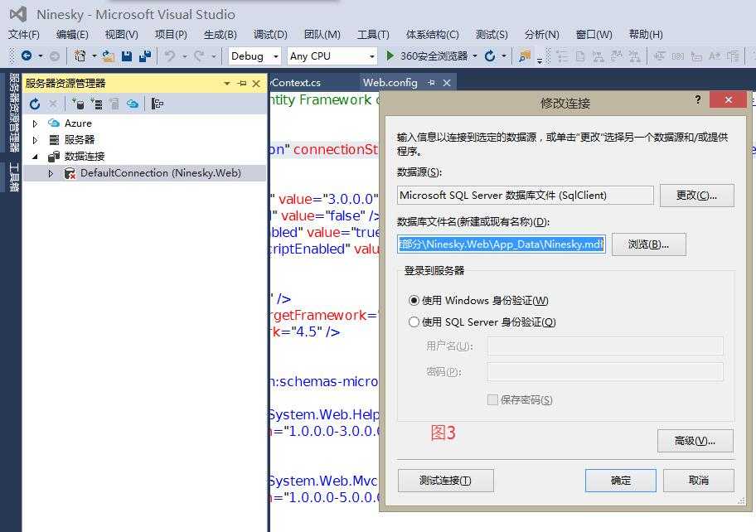756x532 pixels.
Task: Open the 团队(M) Team menu
Action: [x=322, y=34]
